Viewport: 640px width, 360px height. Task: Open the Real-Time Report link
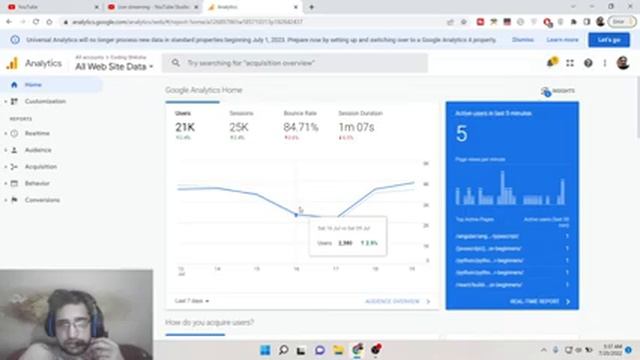(540, 301)
